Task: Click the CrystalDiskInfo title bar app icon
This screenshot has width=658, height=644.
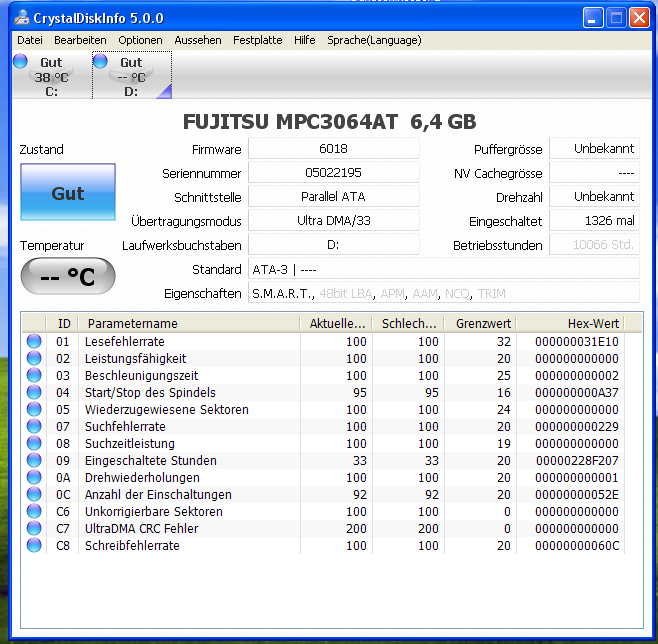Action: [x=19, y=18]
